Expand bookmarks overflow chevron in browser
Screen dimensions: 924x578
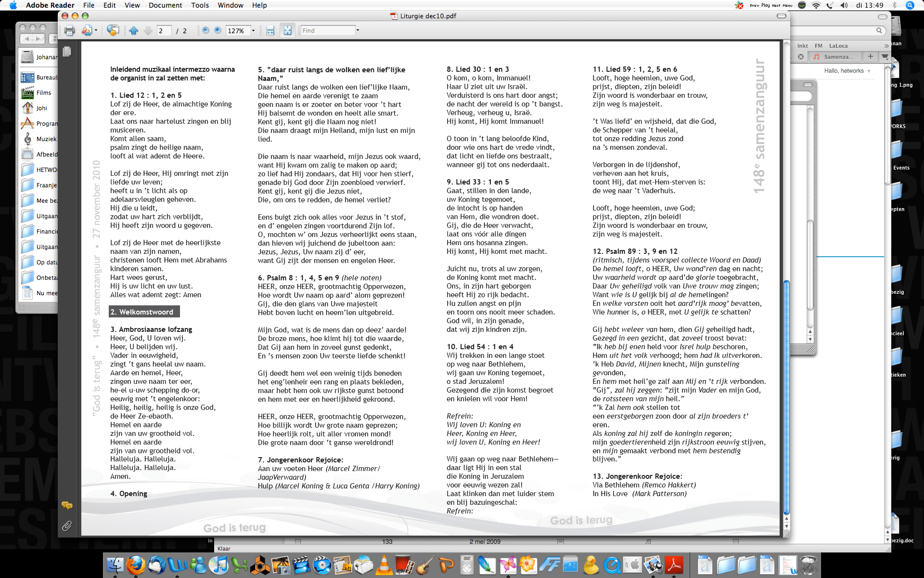(x=886, y=46)
